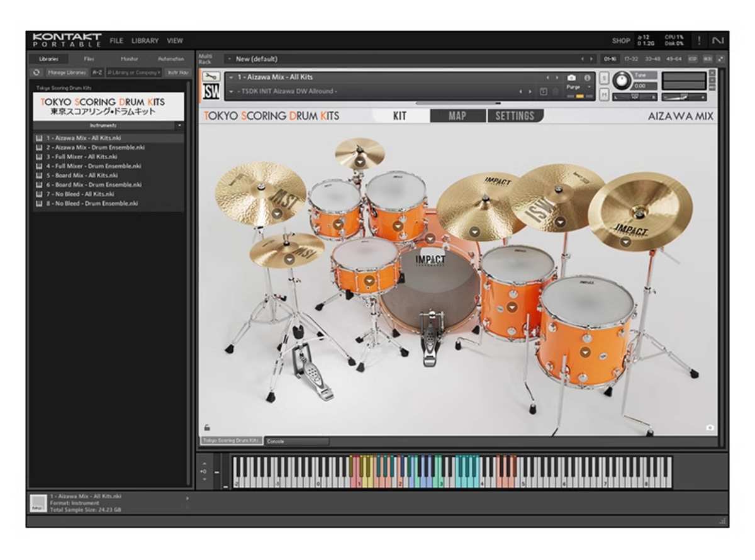Click the refresh libraries icon
This screenshot has width=755, height=560.
[37, 72]
